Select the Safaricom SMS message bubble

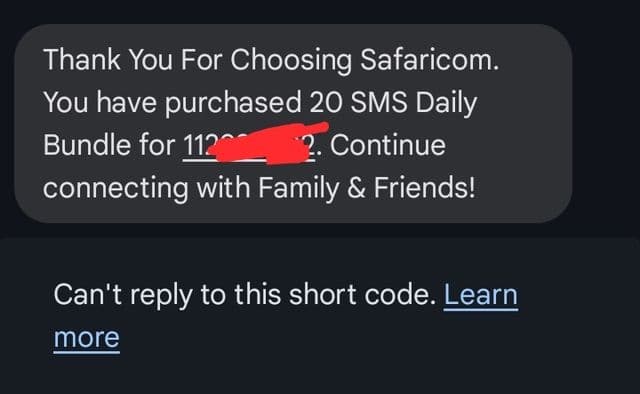(x=293, y=123)
